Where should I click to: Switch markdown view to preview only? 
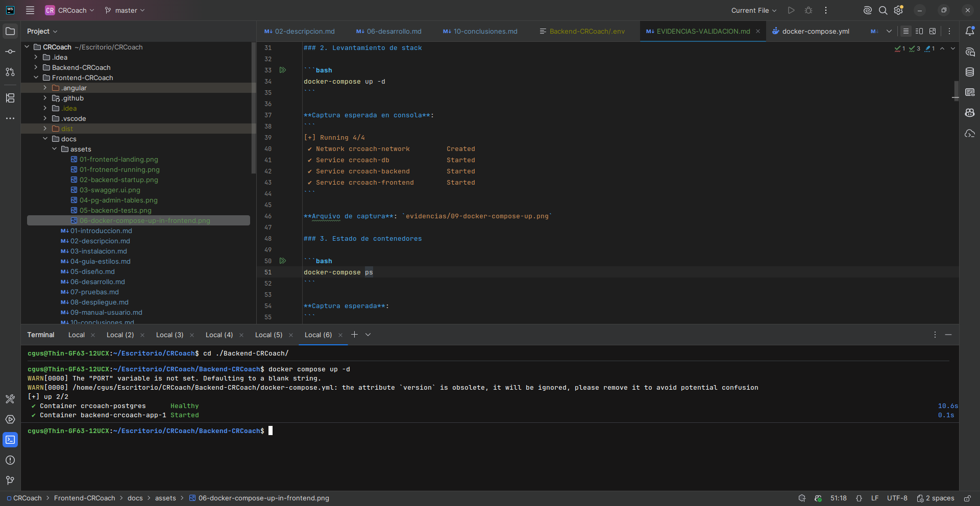(933, 31)
